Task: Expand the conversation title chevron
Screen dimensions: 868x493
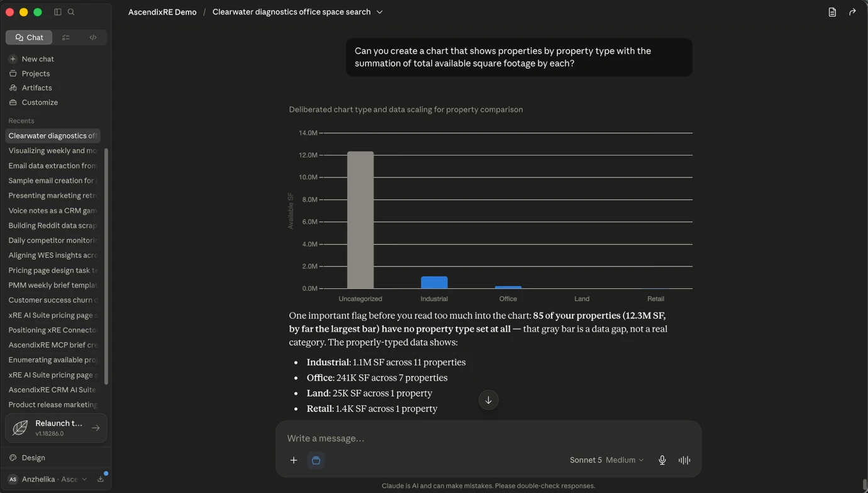Action: point(379,12)
